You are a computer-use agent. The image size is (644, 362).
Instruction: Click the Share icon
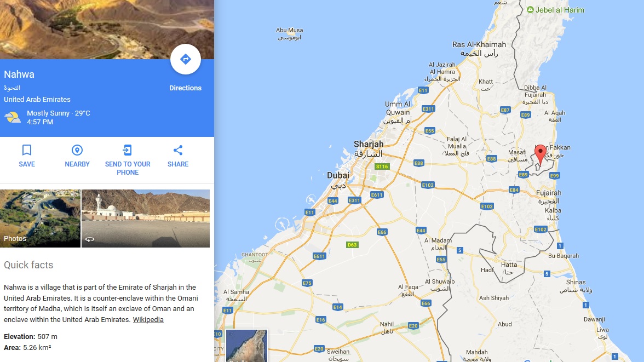pos(178,150)
